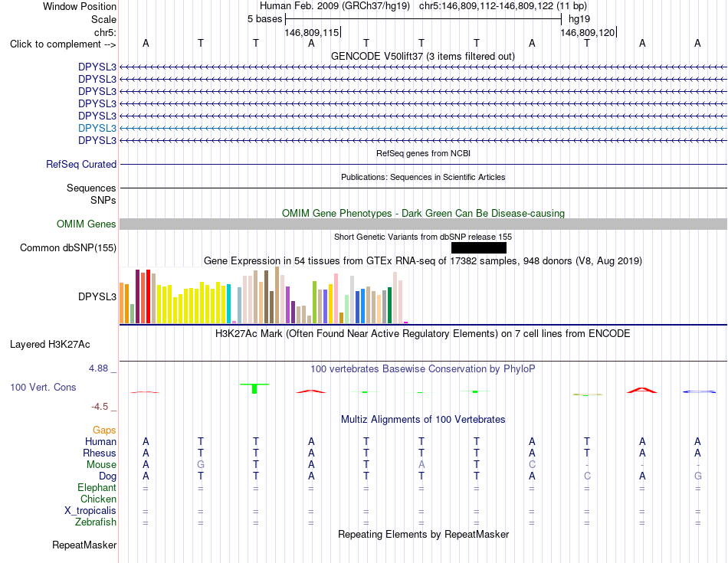The width and height of the screenshot is (728, 563).
Task: Click the dark green bar in GTEx chart
Action: tap(389, 306)
